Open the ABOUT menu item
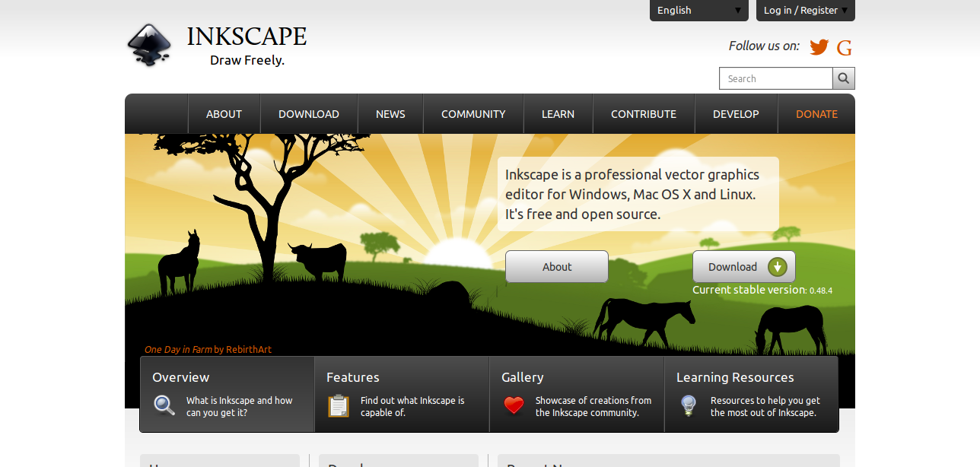This screenshot has height=467, width=980. coord(224,114)
